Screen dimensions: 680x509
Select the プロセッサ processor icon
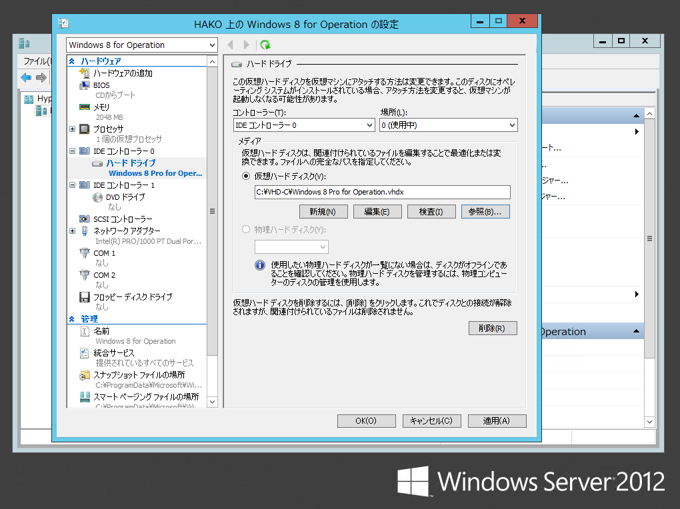(85, 129)
